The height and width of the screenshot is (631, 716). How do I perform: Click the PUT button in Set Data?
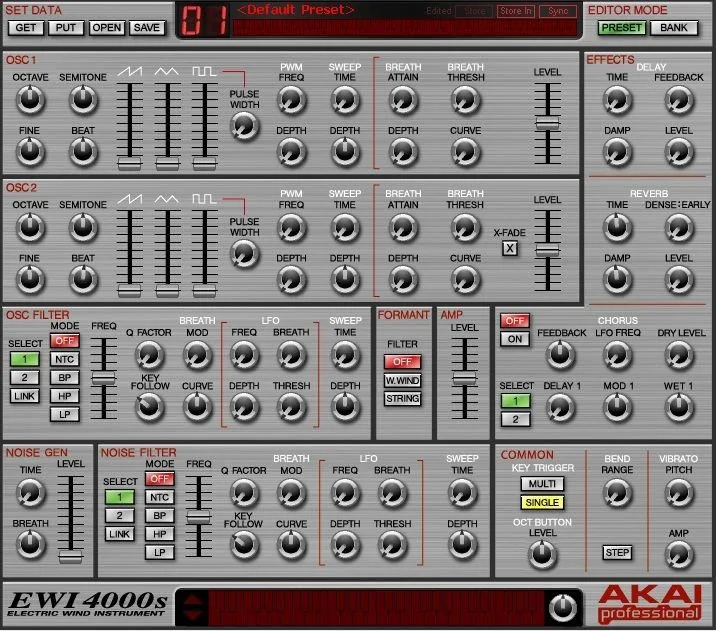pyautogui.click(x=66, y=28)
